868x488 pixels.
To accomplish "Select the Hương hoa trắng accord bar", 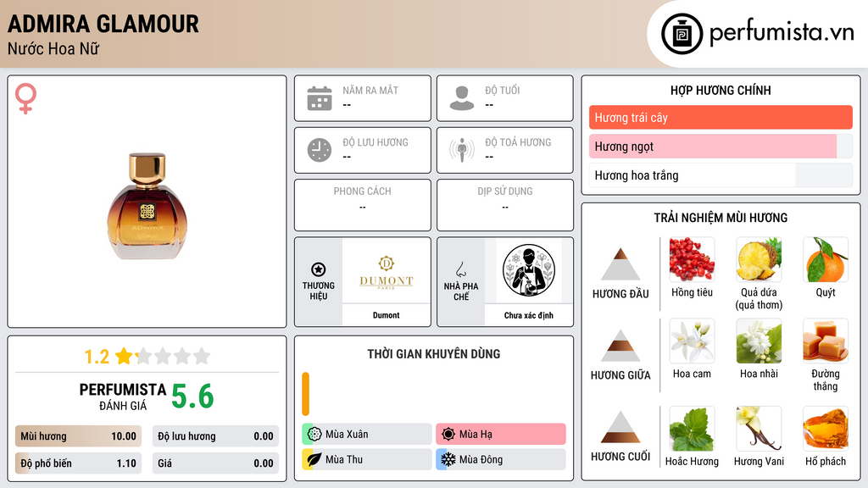I will point(721,175).
